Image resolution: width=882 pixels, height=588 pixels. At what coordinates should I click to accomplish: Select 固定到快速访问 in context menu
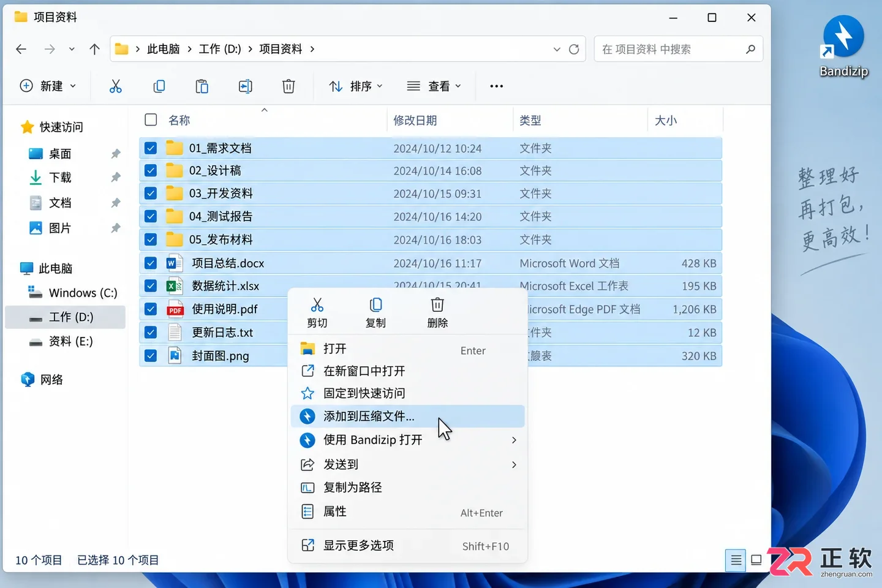click(x=407, y=393)
